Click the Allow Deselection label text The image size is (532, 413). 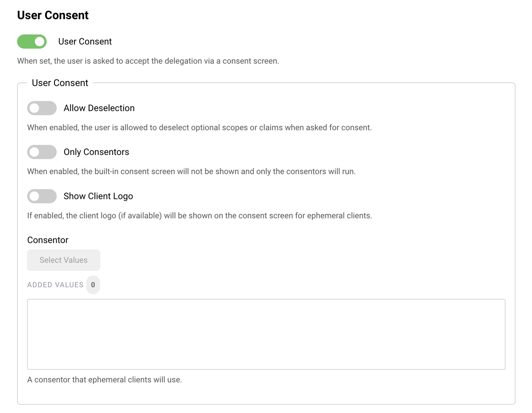coord(99,108)
